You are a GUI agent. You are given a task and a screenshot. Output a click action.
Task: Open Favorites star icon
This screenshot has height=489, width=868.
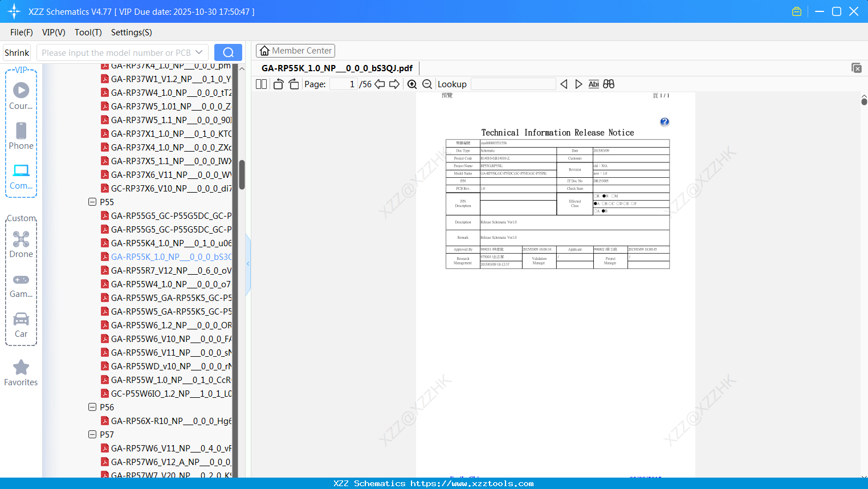[21, 373]
